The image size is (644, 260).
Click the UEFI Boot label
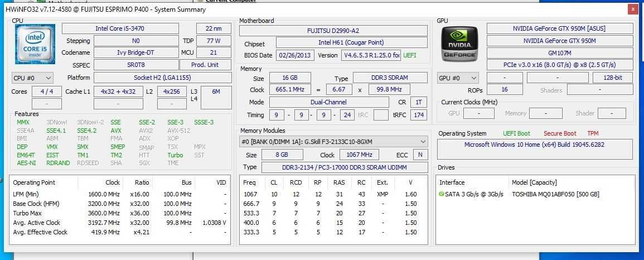(x=516, y=133)
